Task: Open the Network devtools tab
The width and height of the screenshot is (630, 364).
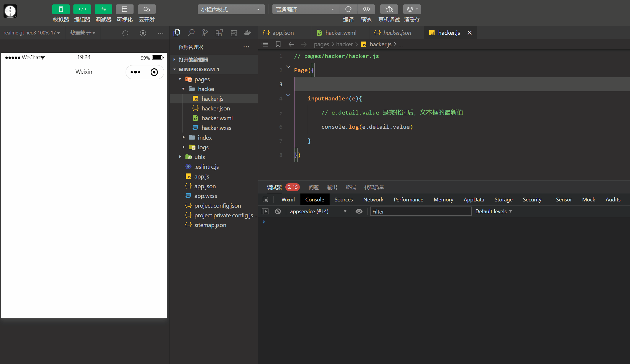Action: pyautogui.click(x=373, y=200)
